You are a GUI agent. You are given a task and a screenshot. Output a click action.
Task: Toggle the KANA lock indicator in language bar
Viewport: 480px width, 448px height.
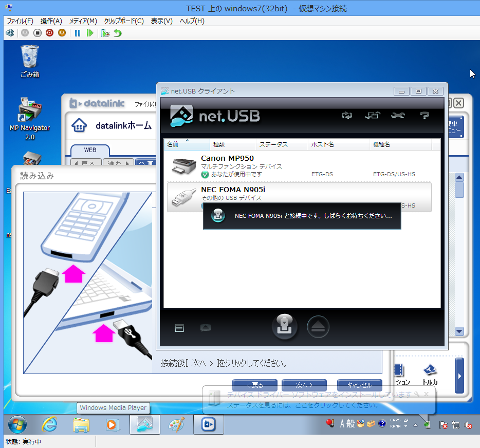pos(395,426)
